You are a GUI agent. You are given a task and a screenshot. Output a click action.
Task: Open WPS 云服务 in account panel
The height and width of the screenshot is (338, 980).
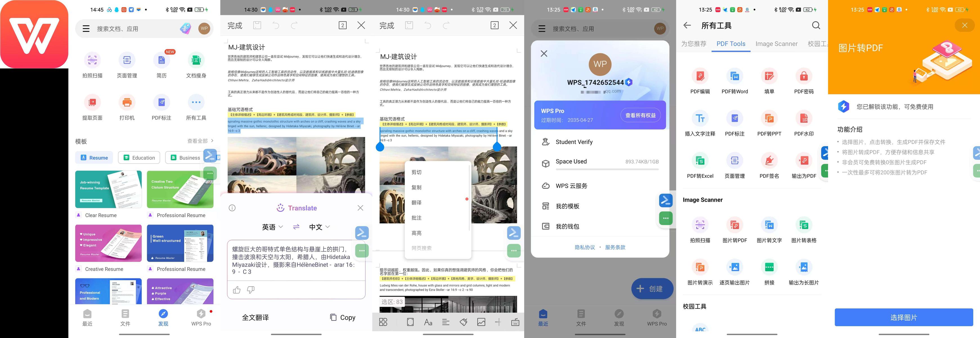tap(600, 186)
